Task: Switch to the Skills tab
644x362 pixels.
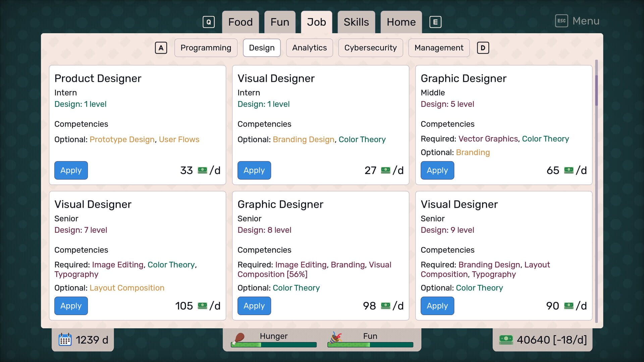Action: [x=356, y=22]
